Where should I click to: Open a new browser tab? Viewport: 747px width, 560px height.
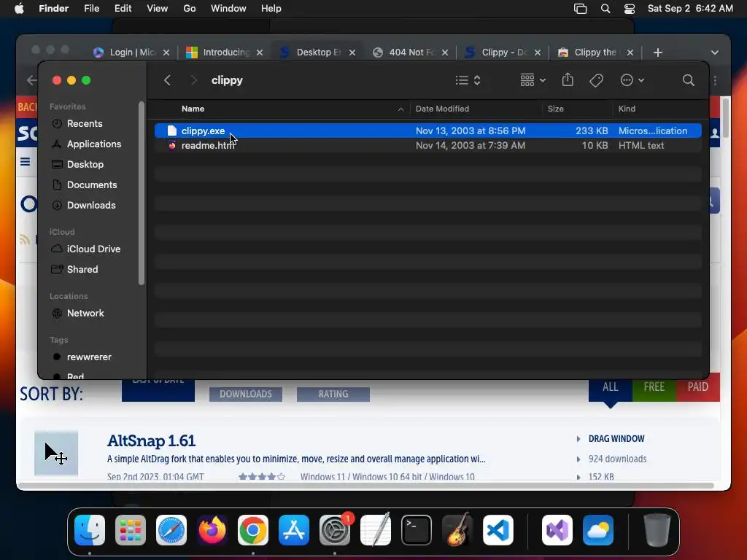(x=658, y=52)
